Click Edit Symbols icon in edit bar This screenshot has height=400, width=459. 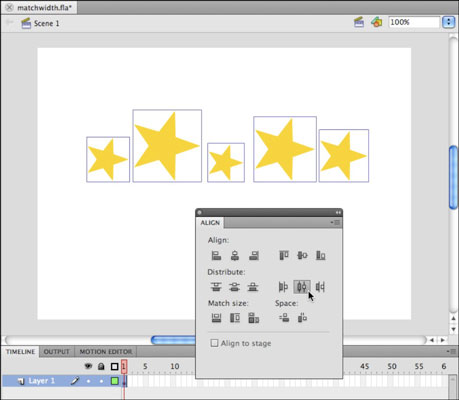[377, 22]
